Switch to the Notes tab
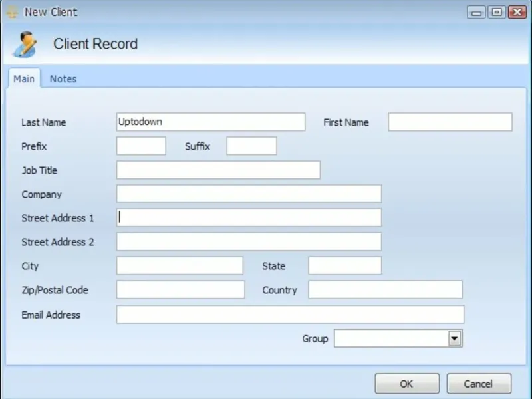Viewport: 532px width, 399px height. [x=63, y=79]
